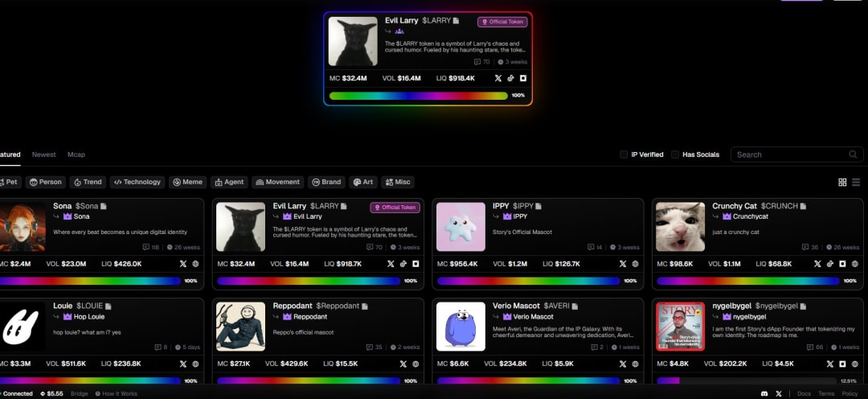Image resolution: width=868 pixels, height=399 pixels.
Task: Copy the $AVERI token address icon
Action: 575,306
